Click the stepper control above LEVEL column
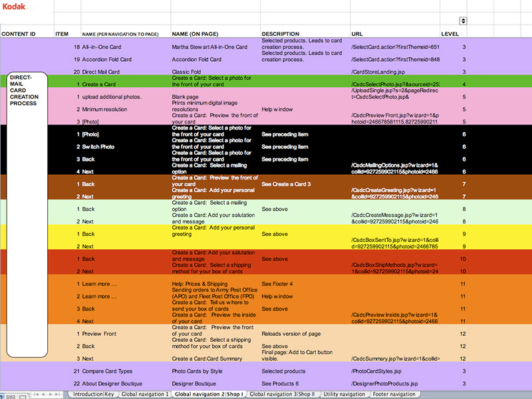This screenshot has width=532, height=399. (x=463, y=21)
